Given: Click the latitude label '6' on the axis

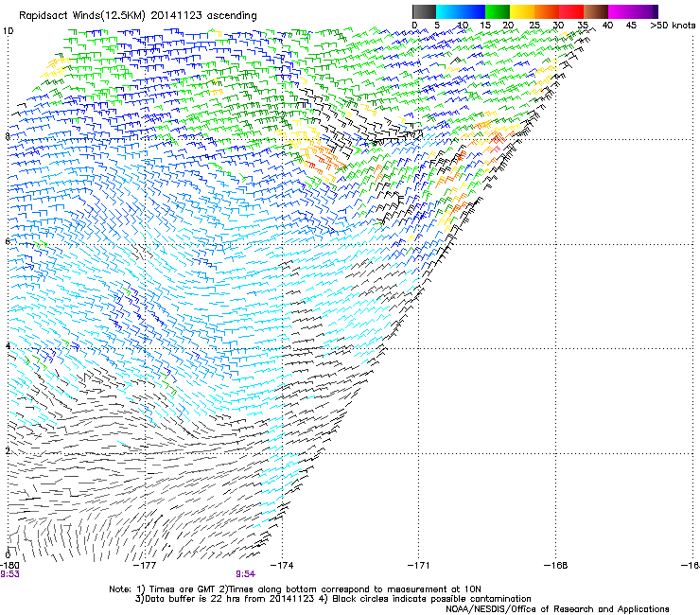Looking at the screenshot, I should (x=8, y=241).
